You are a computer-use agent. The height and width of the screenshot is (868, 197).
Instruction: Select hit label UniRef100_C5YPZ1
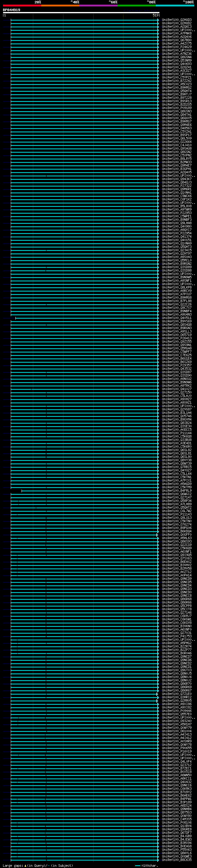point(177,78)
